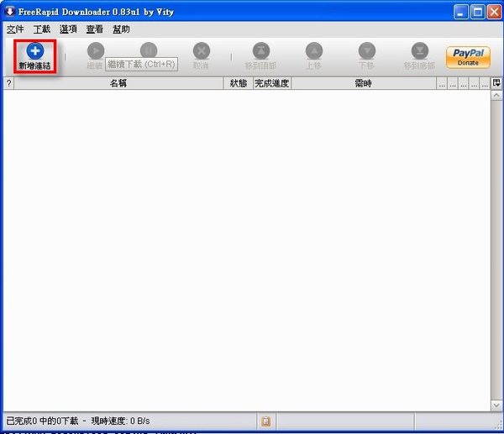The height and width of the screenshot is (434, 504).
Task: Maximize the FreeRapid Downloader window
Action: pos(478,13)
